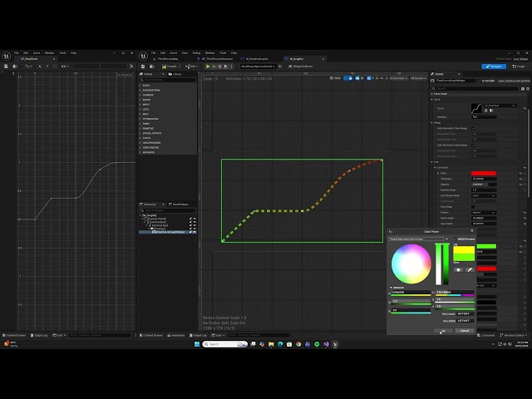Switch to the BP_ThirdPersonCharacter tab
The image size is (532, 399).
[216, 59]
